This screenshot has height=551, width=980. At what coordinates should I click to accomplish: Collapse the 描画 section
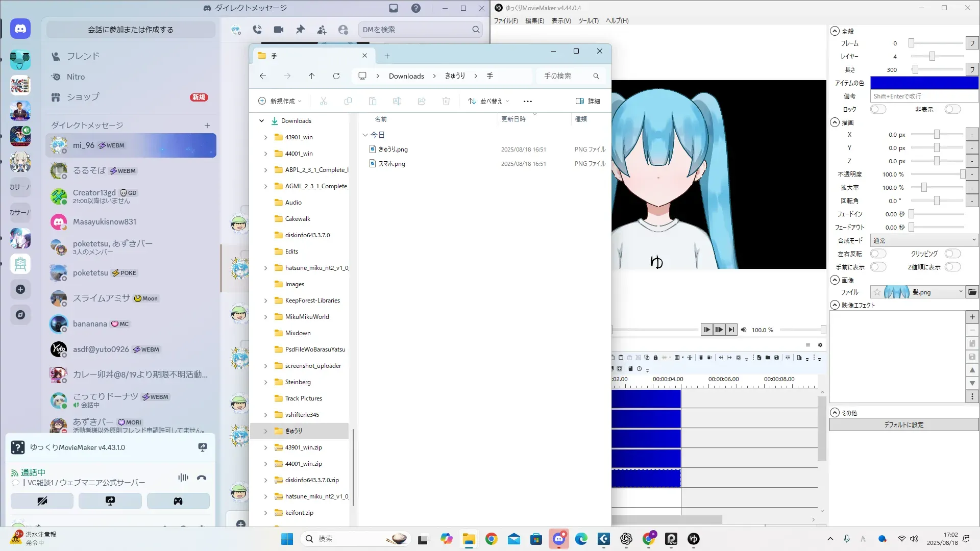(835, 122)
